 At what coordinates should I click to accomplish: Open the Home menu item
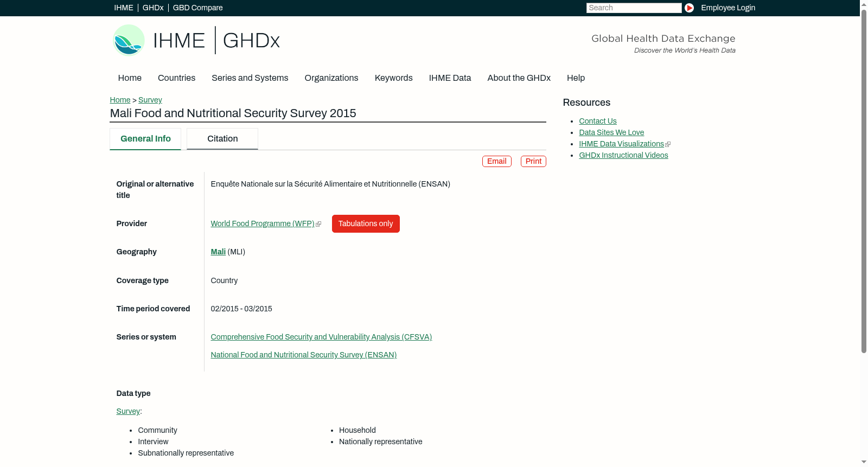click(x=130, y=78)
